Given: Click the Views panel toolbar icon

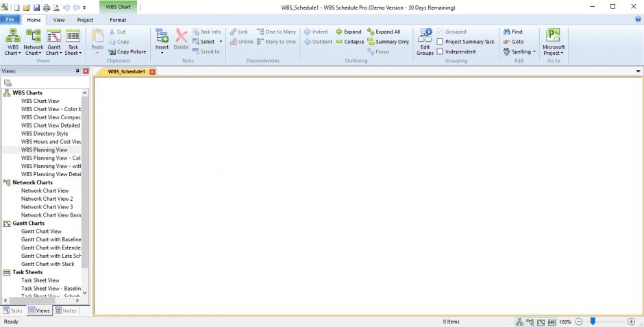Looking at the screenshot, I should (x=8, y=83).
